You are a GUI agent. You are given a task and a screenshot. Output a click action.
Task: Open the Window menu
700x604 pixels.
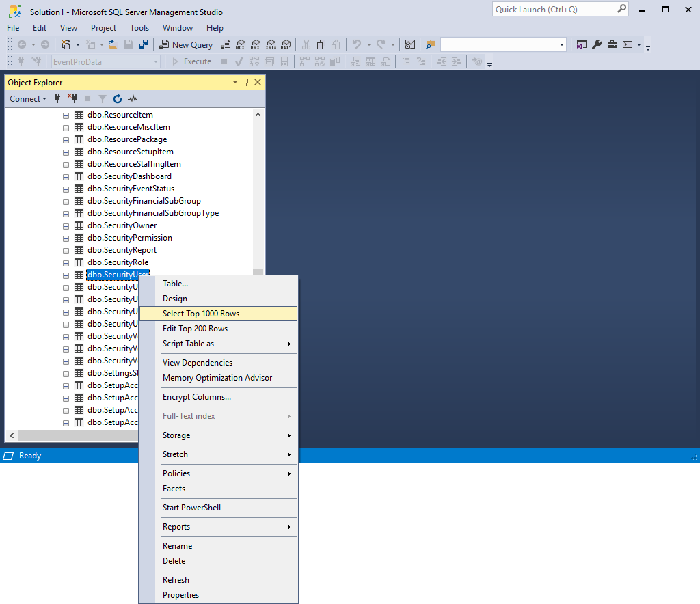pos(178,27)
